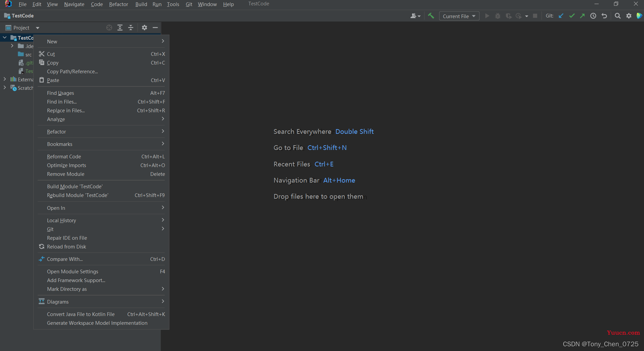Open the Git submenu in context menu

tap(101, 229)
